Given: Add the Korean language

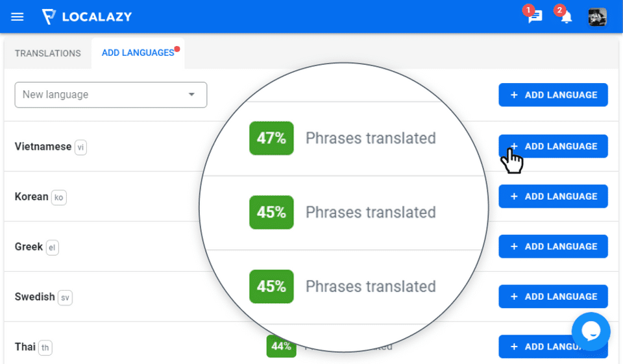Looking at the screenshot, I should [553, 196].
